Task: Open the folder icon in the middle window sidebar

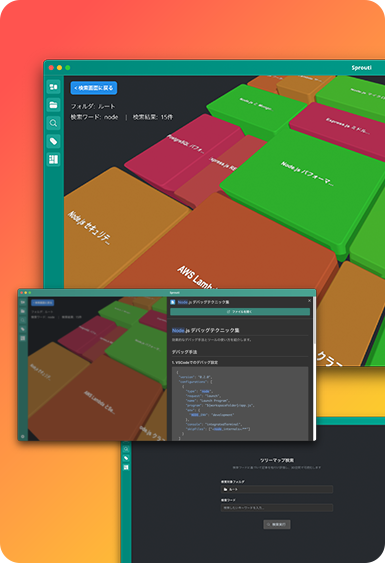Action: (x=23, y=311)
